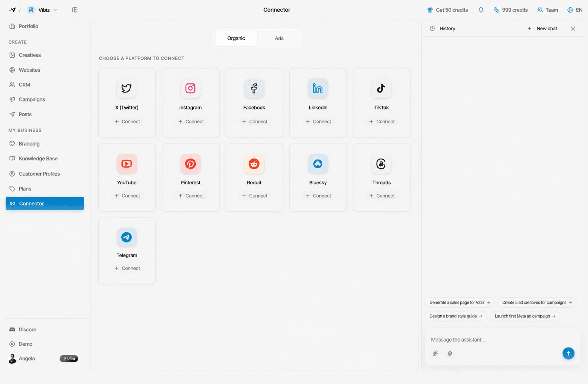Click the Threads logo icon
Viewport: 588px width, 384px height.
tap(381, 164)
